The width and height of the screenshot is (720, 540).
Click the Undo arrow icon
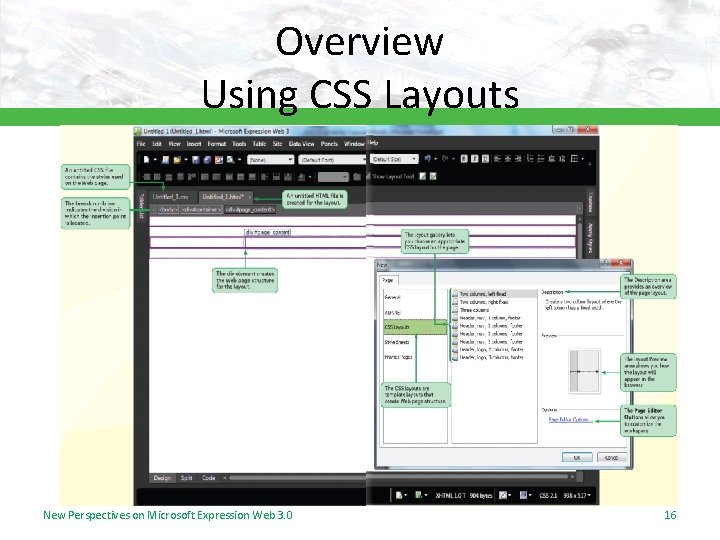point(428,158)
